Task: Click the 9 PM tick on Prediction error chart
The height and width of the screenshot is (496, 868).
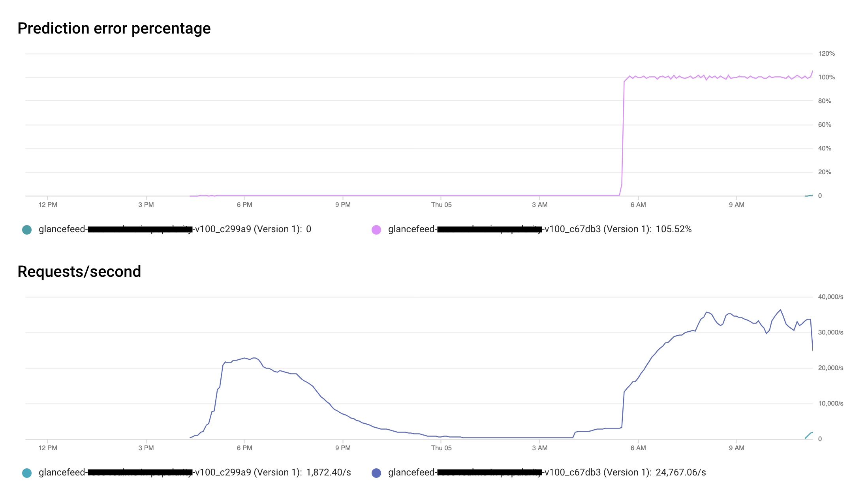Action: [343, 205]
